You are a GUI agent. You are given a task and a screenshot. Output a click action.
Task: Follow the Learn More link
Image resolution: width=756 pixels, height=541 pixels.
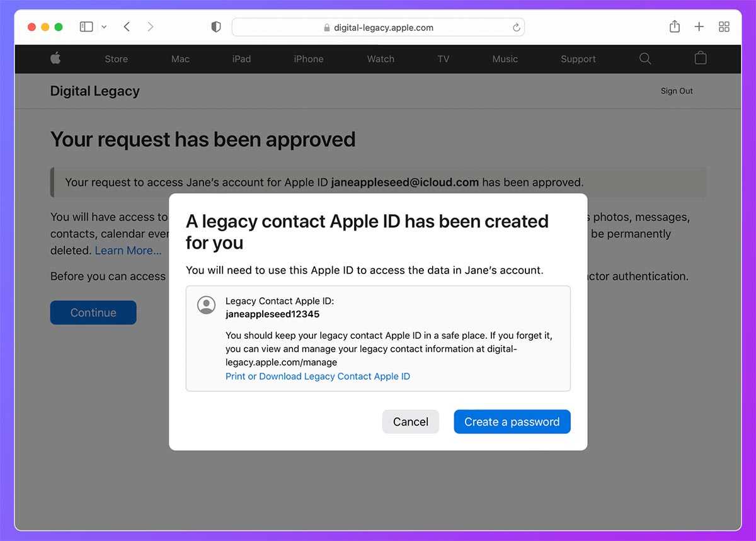point(128,250)
